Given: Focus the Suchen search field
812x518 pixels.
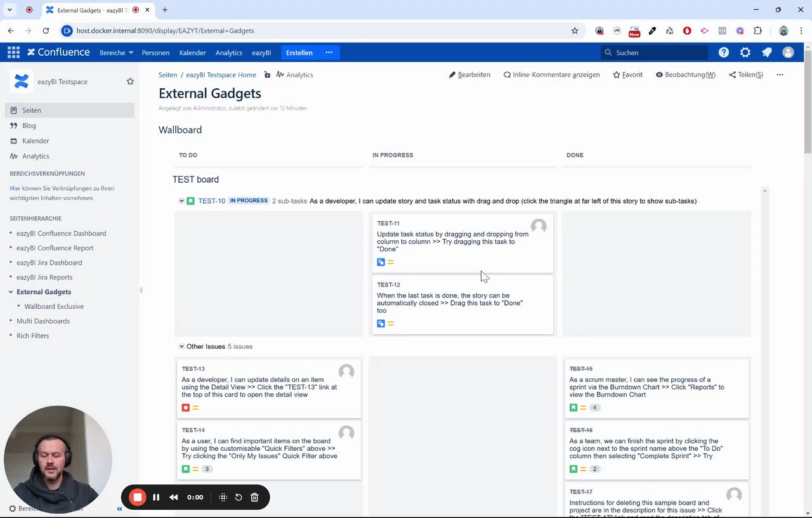Looking at the screenshot, I should (654, 53).
